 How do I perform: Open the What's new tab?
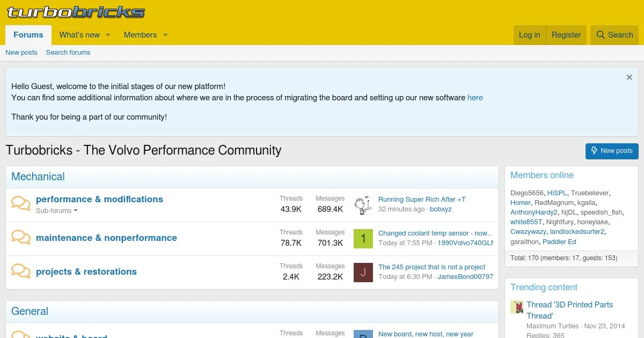click(79, 35)
